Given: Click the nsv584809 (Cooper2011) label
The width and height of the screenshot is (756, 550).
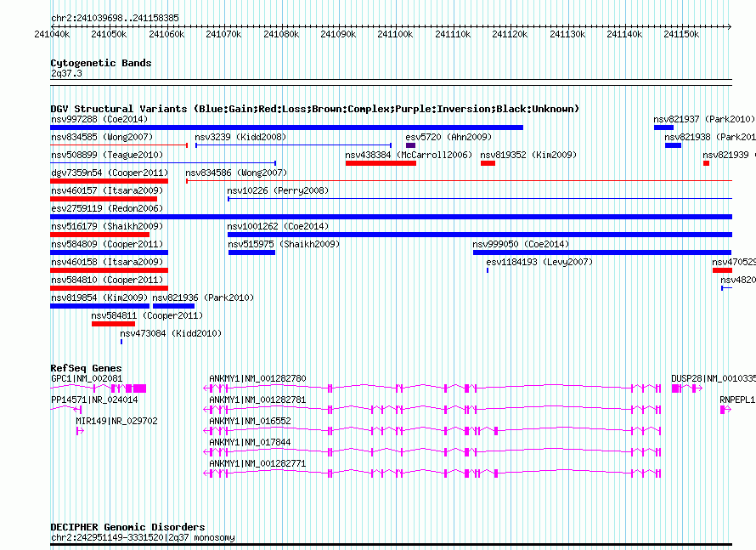Looking at the screenshot, I should [x=107, y=244].
